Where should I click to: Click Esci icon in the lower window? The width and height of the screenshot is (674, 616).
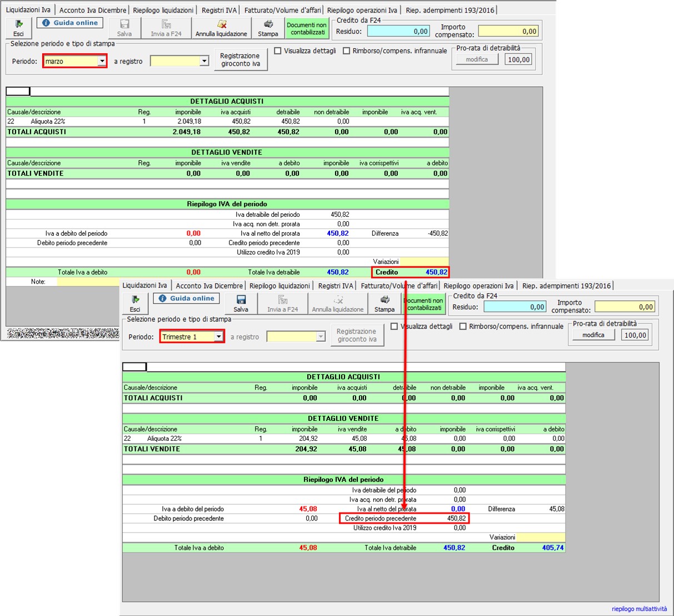click(135, 303)
